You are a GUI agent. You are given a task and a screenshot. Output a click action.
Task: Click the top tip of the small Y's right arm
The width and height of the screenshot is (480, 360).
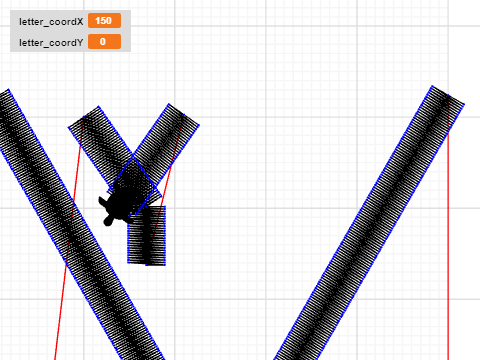coord(184,115)
